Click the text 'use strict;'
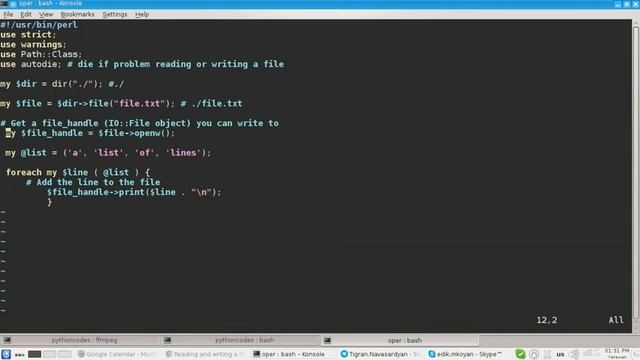Viewport: 640px width, 360px height. (28, 35)
